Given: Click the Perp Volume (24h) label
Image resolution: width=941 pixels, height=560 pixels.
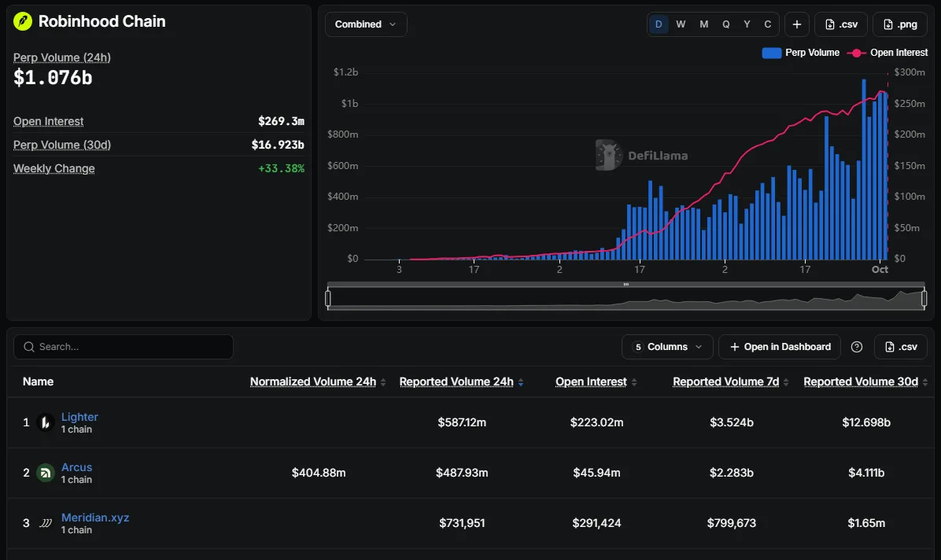Looking at the screenshot, I should 62,57.
